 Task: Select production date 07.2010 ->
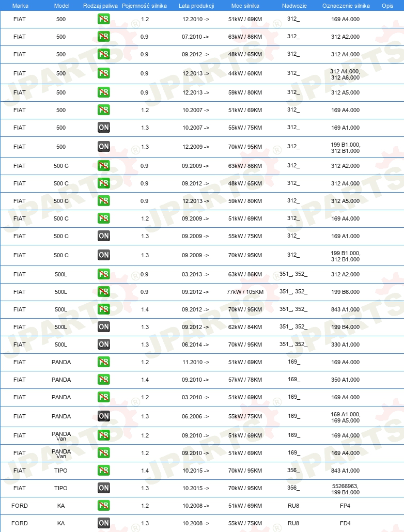tap(195, 37)
